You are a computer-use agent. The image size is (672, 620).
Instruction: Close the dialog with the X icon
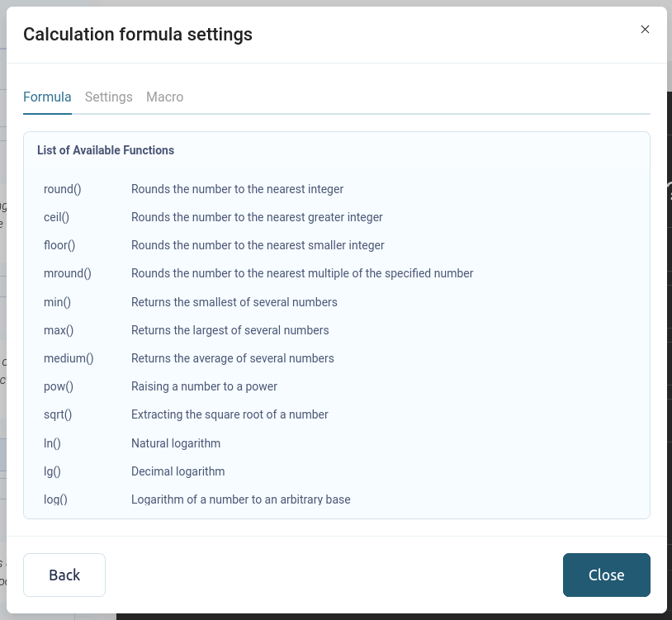pyautogui.click(x=645, y=30)
